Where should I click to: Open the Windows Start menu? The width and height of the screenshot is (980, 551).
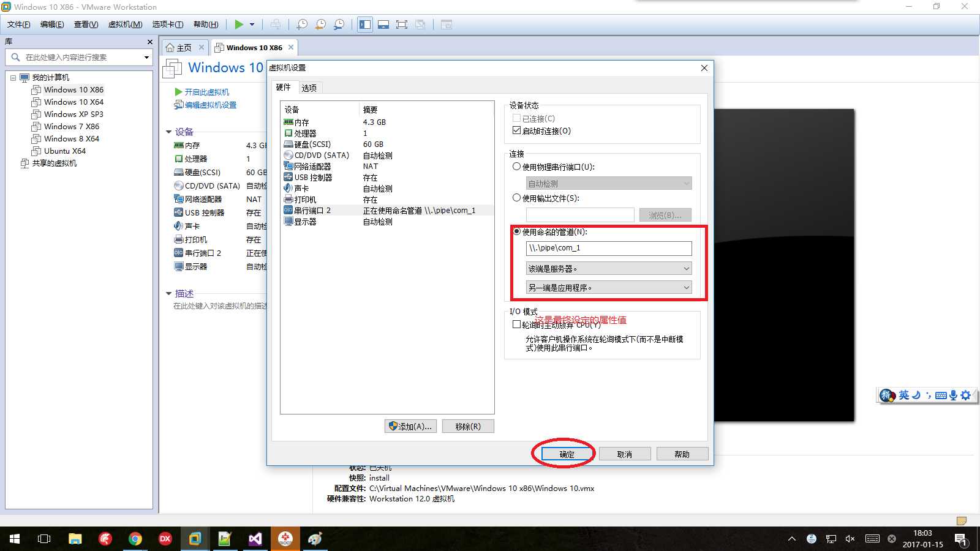coord(15,539)
